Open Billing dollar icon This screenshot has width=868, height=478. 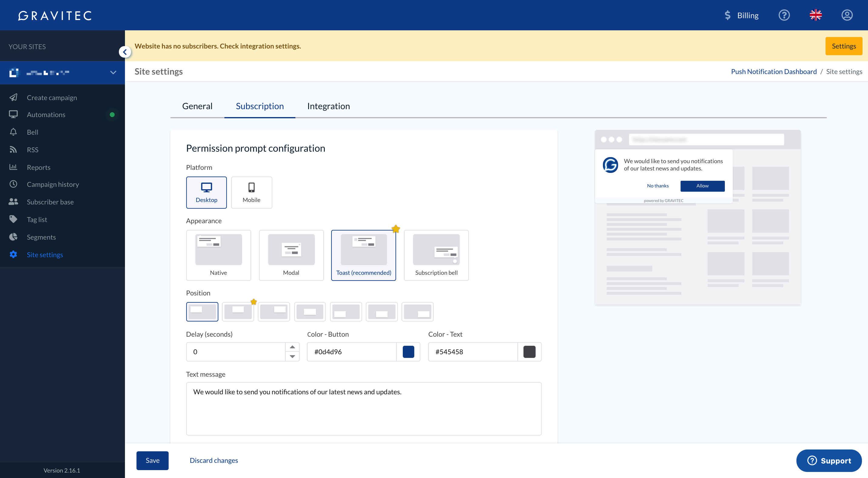coord(728,15)
